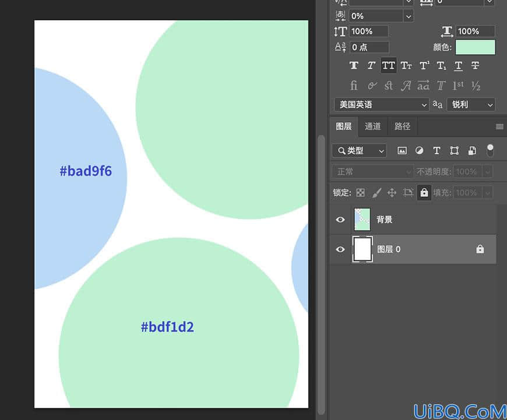Screen dimensions: 507x420
Task: Open the 类型 layer filter dropdown
Action: [359, 151]
